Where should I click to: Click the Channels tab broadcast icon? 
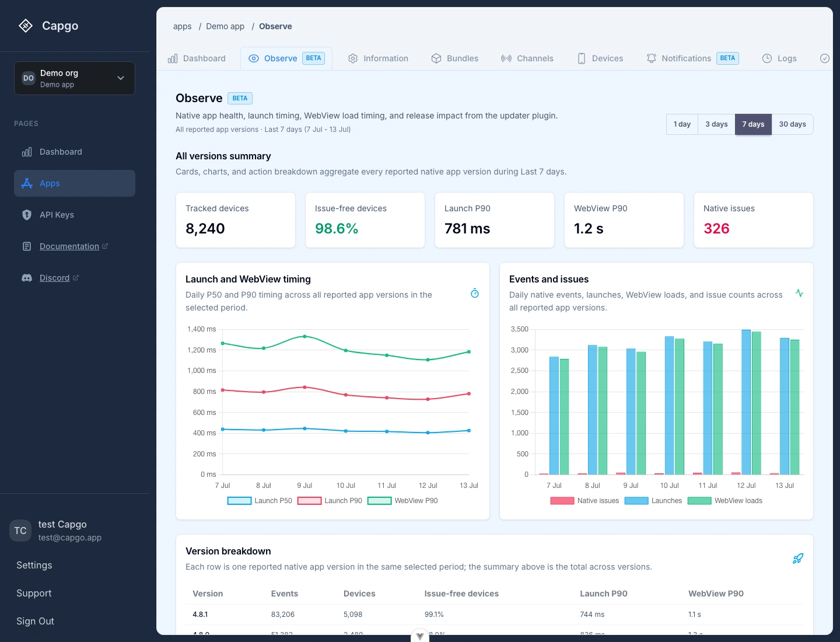(506, 58)
